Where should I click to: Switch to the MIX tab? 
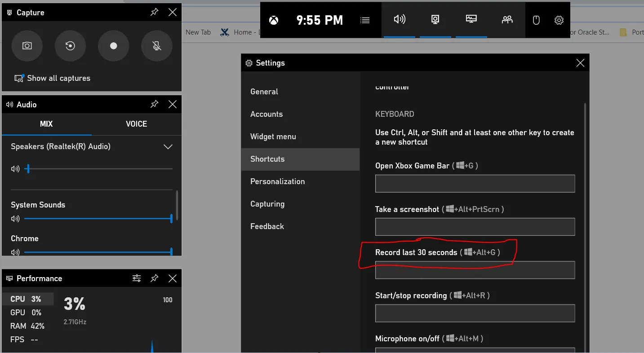46,124
